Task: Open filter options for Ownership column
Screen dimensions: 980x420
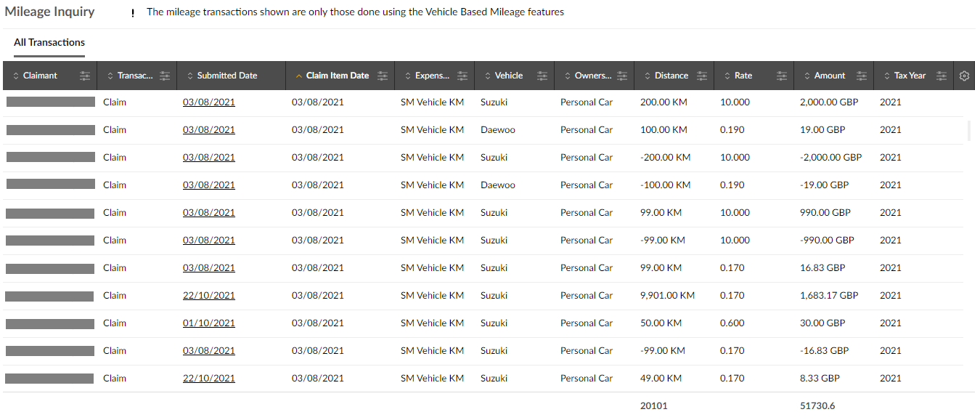Action: click(x=622, y=76)
